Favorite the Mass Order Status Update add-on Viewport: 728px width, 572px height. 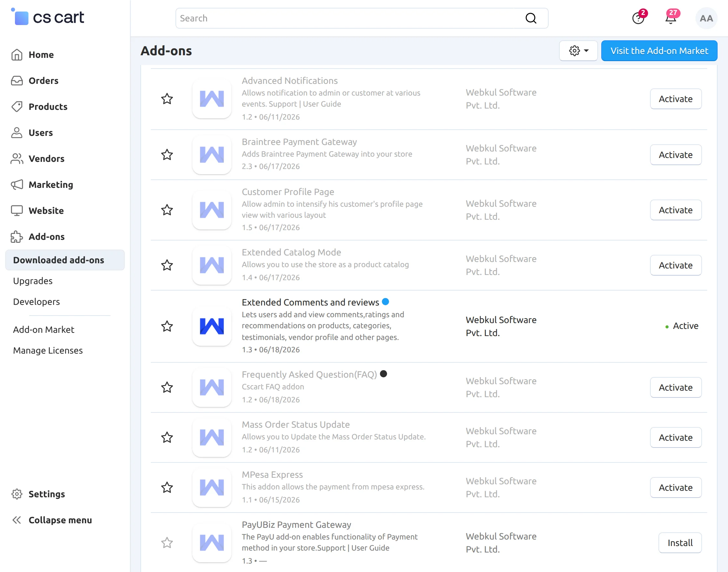point(167,437)
